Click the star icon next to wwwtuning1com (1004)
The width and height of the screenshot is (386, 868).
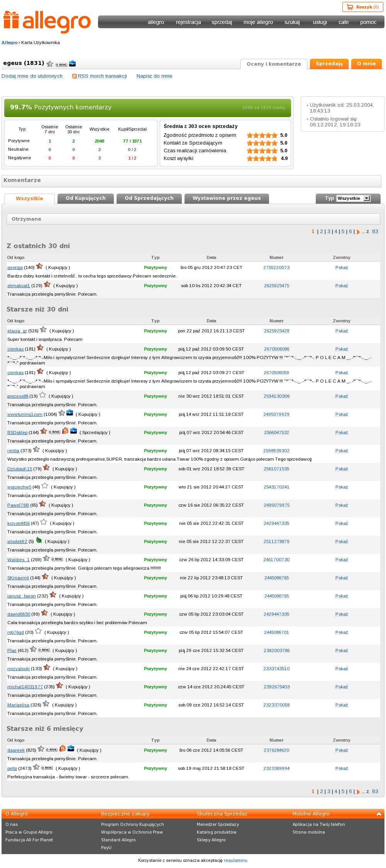click(x=62, y=413)
